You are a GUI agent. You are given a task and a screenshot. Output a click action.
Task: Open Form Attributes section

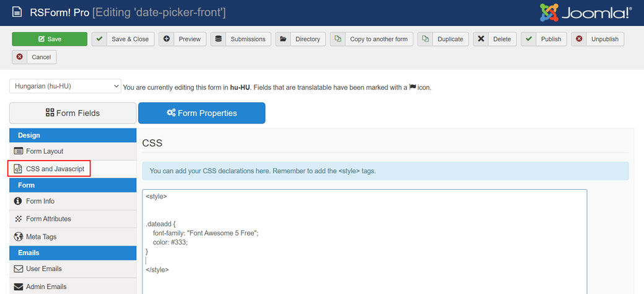pyautogui.click(x=72, y=219)
